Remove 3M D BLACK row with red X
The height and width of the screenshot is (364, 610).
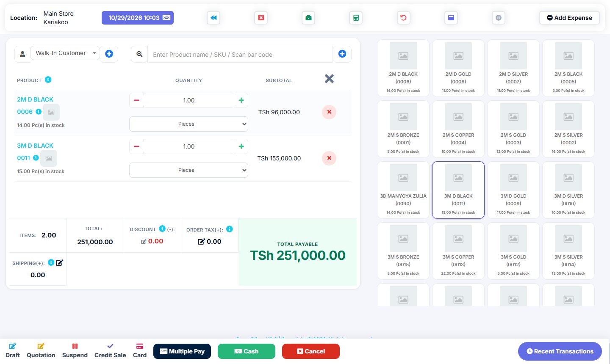[329, 158]
